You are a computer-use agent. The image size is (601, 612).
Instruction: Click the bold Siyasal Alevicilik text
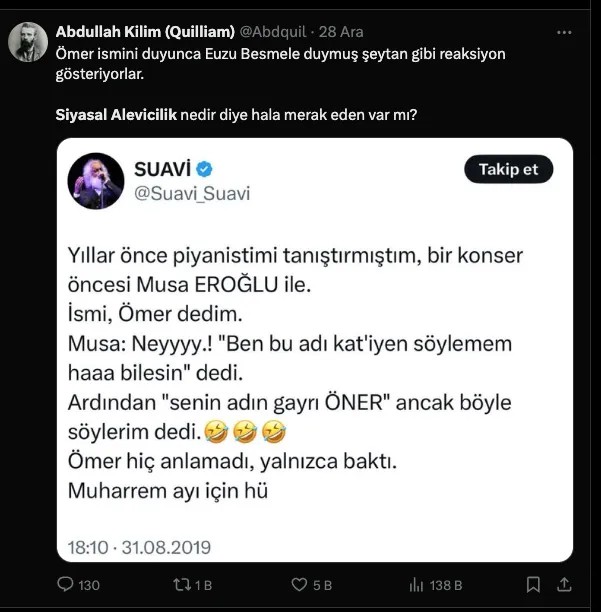116,115
